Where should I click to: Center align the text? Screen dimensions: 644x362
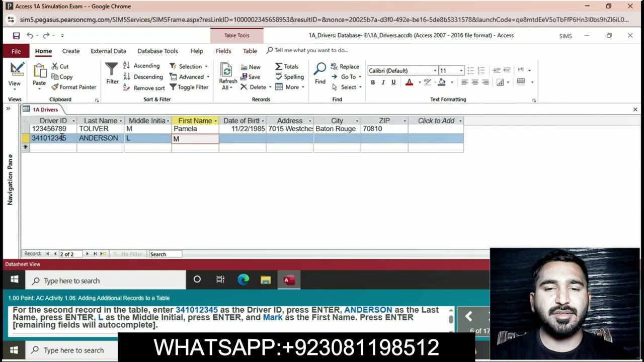click(475, 82)
